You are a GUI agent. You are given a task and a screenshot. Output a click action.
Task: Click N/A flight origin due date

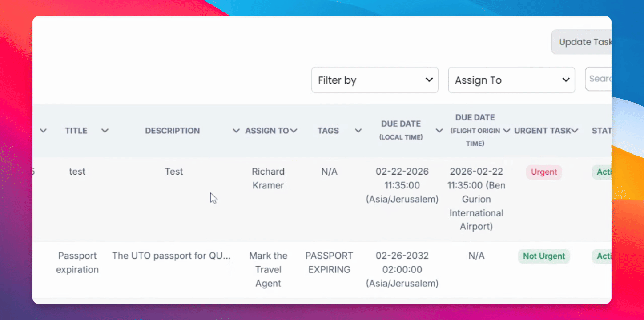point(476,256)
